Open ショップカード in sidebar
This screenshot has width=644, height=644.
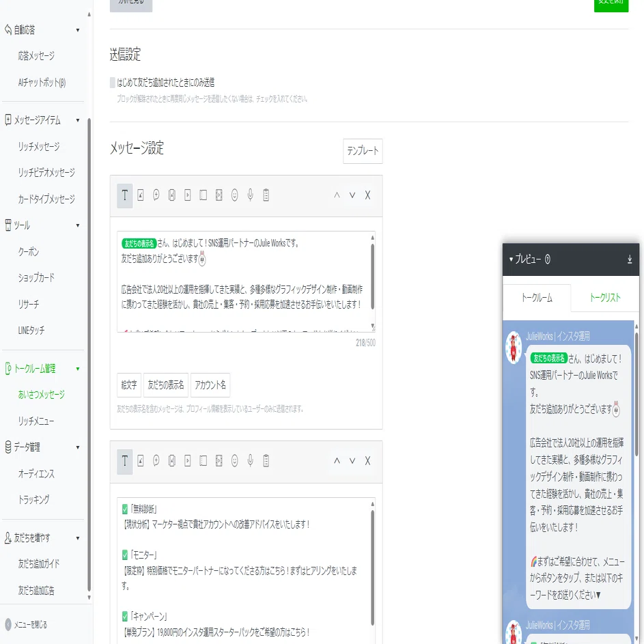[36, 278]
